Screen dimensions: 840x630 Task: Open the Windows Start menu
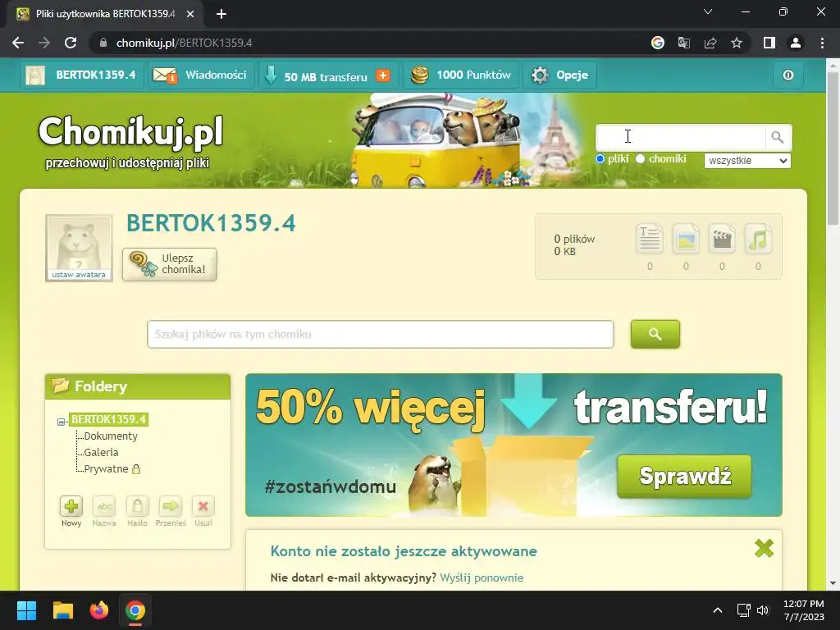coord(26,610)
